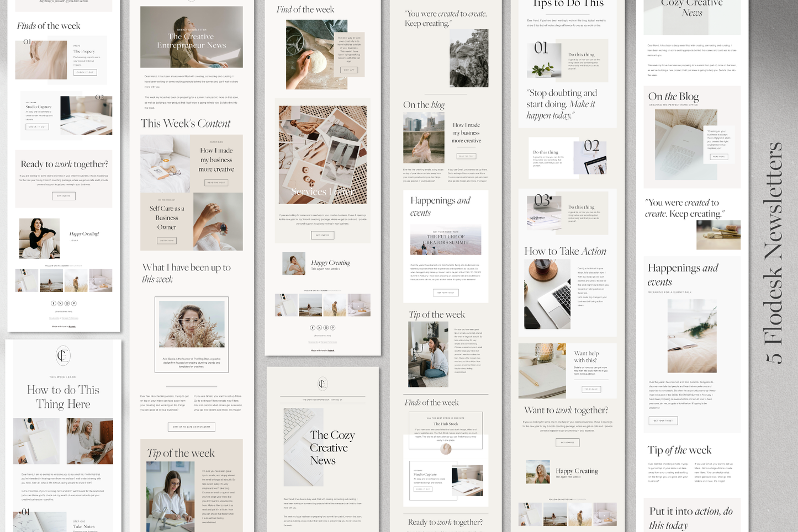Click Ariel Garcia's portrait with dried grass
The image size is (798, 532).
[x=191, y=324]
